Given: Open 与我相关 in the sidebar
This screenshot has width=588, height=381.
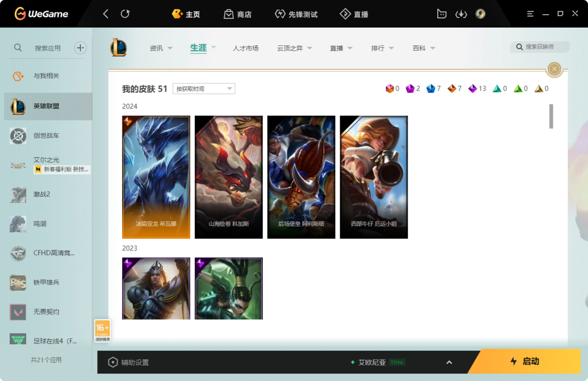Looking at the screenshot, I should coord(48,76).
